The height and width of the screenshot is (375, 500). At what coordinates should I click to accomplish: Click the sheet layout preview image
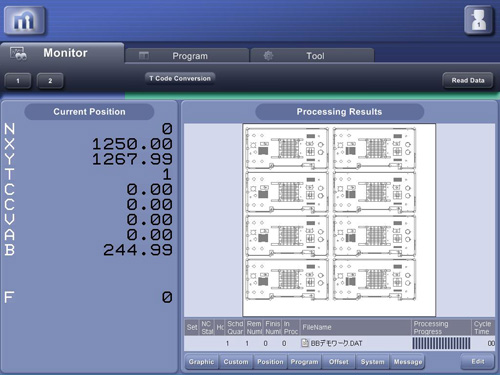(x=339, y=220)
